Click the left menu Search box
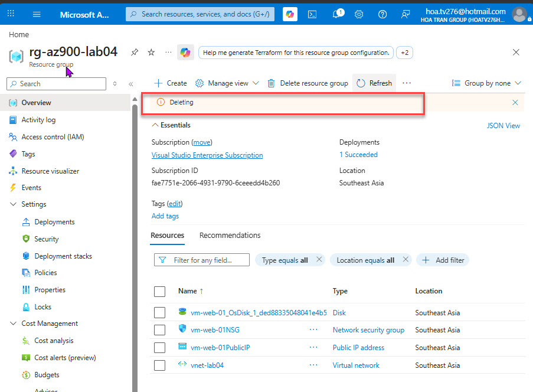This screenshot has width=533, height=392. [x=57, y=84]
